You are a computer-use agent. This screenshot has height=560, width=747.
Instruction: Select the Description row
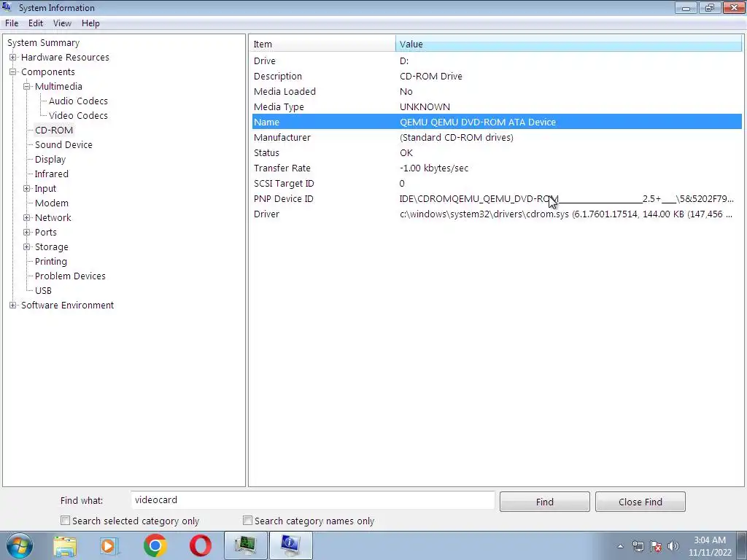(497, 76)
